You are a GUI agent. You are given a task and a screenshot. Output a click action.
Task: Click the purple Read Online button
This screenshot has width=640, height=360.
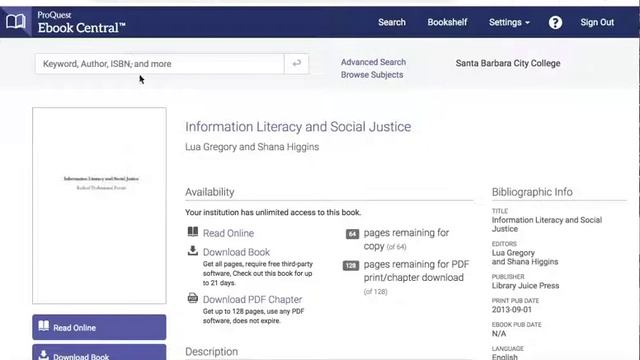(x=99, y=327)
